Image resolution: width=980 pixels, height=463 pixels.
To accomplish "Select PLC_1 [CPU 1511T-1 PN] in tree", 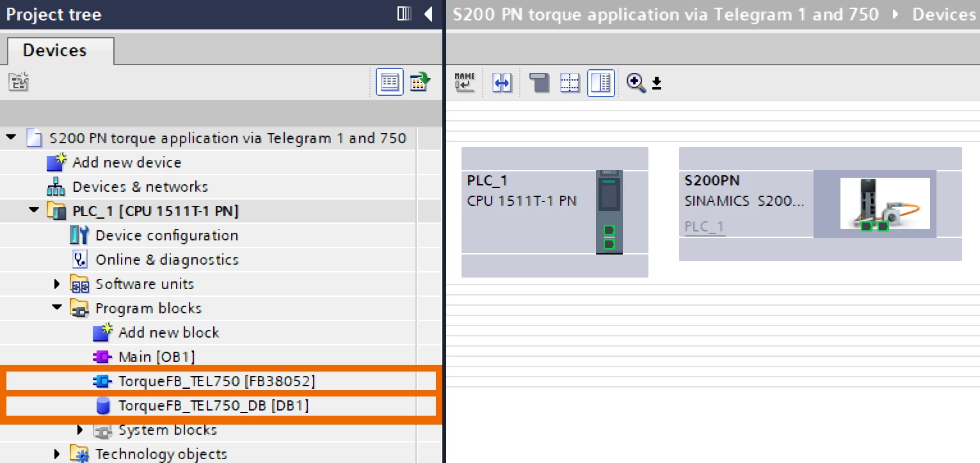I will tap(156, 211).
